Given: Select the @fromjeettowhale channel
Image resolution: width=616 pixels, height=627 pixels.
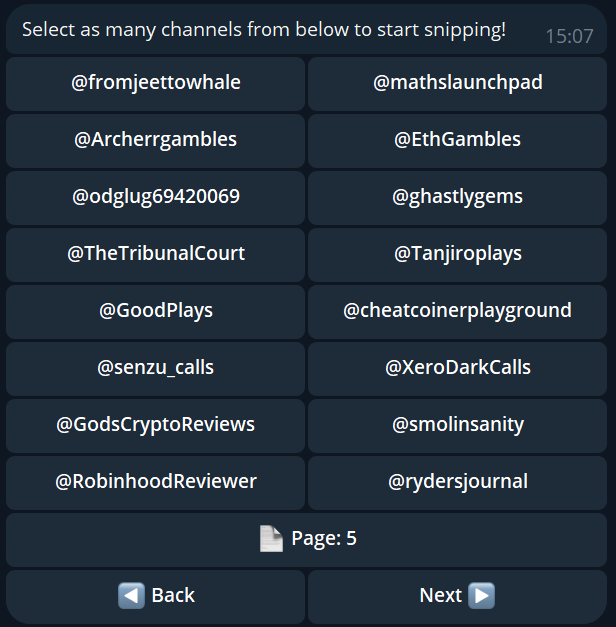Looking at the screenshot, I should (155, 83).
